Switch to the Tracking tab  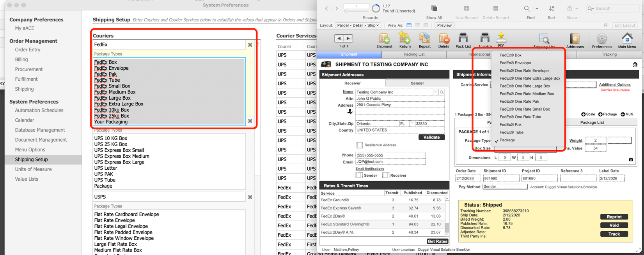[x=609, y=55]
